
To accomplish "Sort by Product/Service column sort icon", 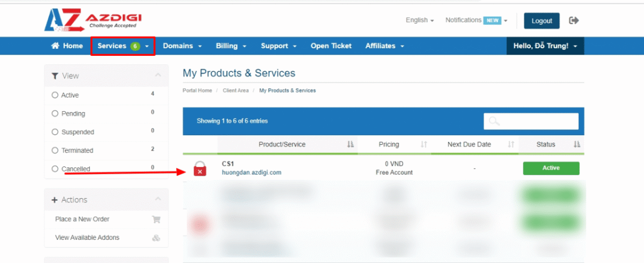I will [x=350, y=144].
